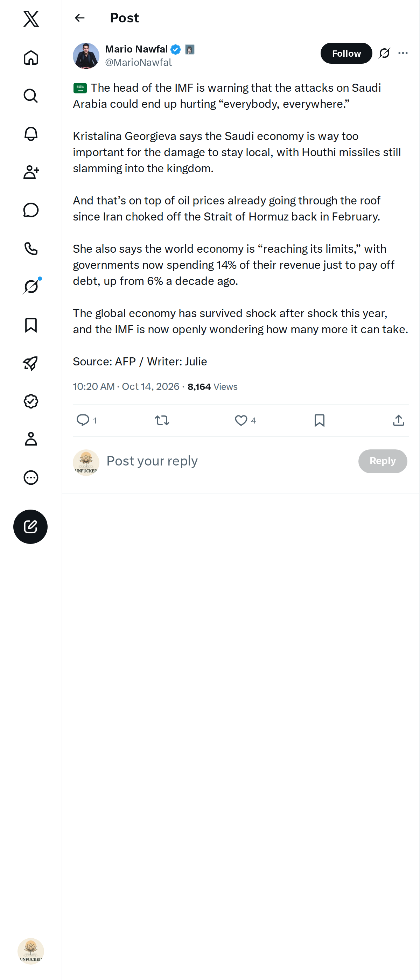420x980 pixels.
Task: Open the post's three-dot more menu
Action: pos(403,53)
